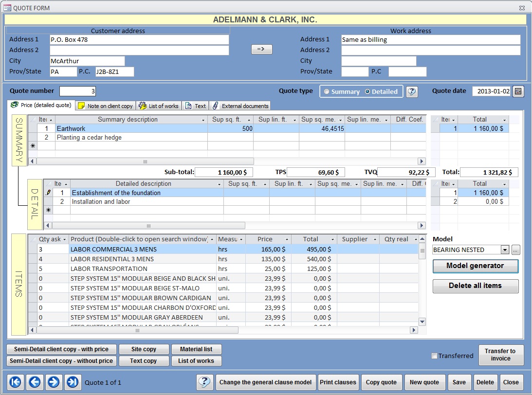The image size is (532, 395).
Task: Select the Summary quote type
Action: (x=327, y=91)
